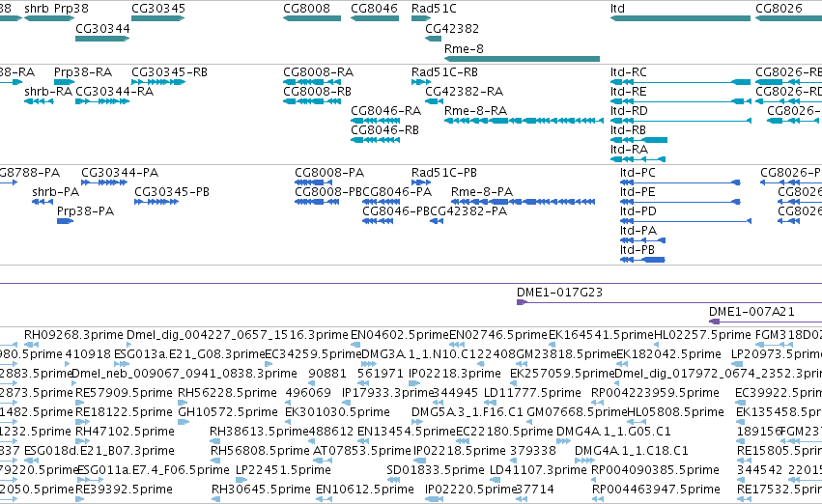Select the CG8046-RA transcript
The image size is (822, 504).
(376, 121)
